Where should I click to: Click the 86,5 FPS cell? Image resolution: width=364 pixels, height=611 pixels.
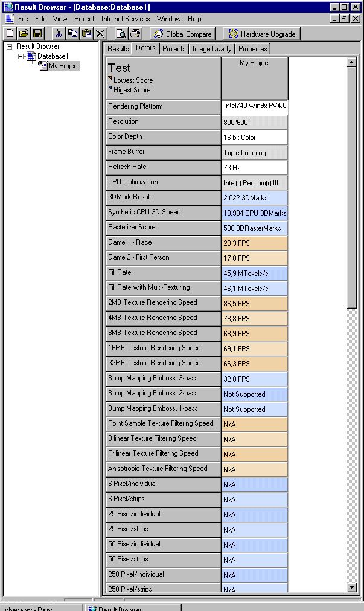[x=255, y=303]
